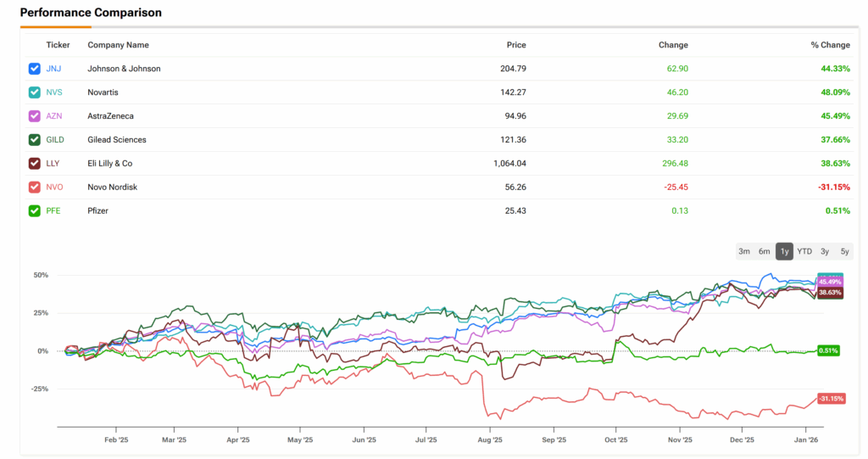Toggle the NVS checkbox off
This screenshot has width=868, height=459.
click(34, 92)
